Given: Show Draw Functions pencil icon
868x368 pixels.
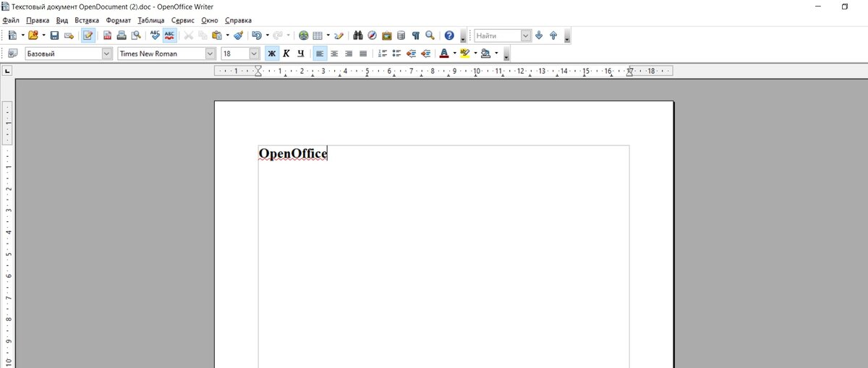Looking at the screenshot, I should click(x=339, y=35).
